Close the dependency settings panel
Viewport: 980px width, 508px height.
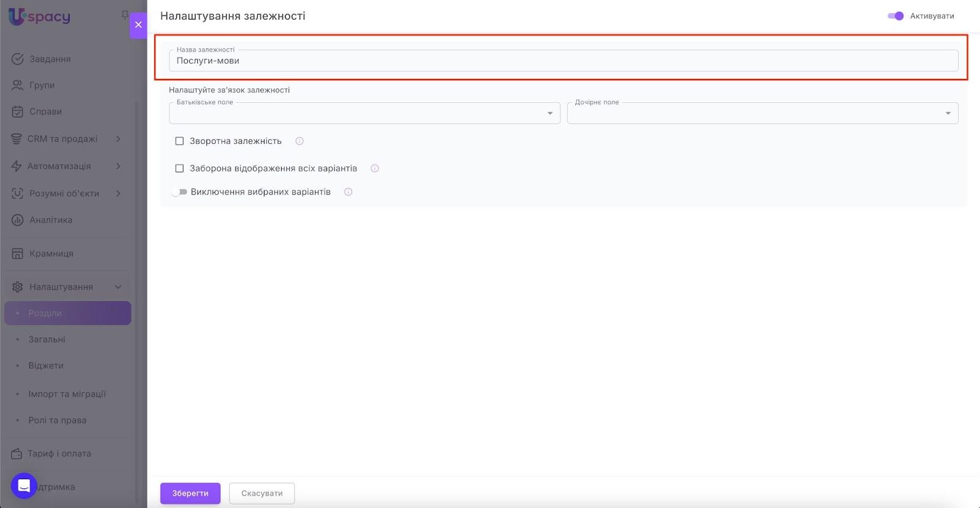point(138,25)
